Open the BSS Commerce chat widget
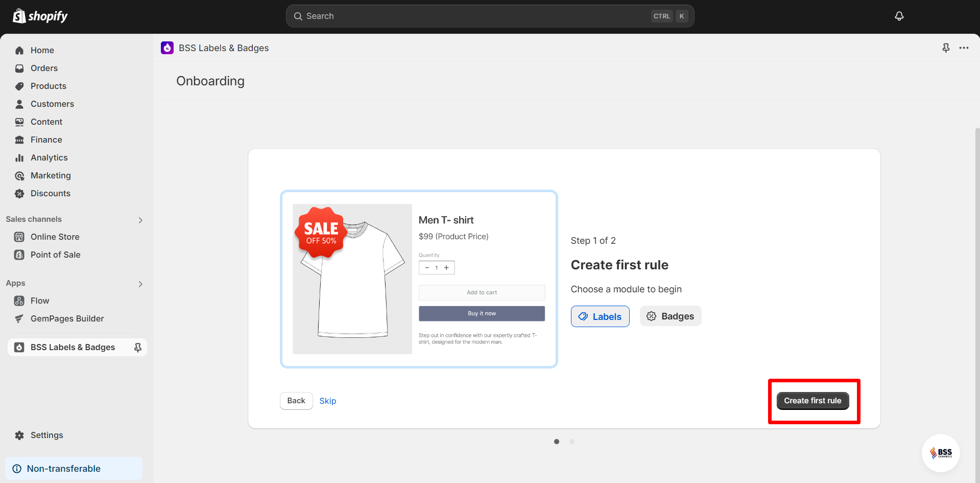 pos(941,453)
